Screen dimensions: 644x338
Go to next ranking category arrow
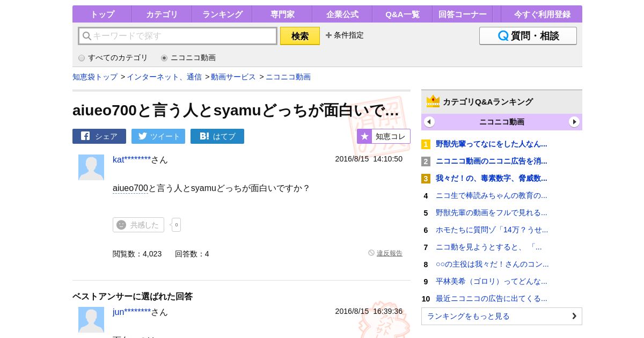[x=574, y=122]
